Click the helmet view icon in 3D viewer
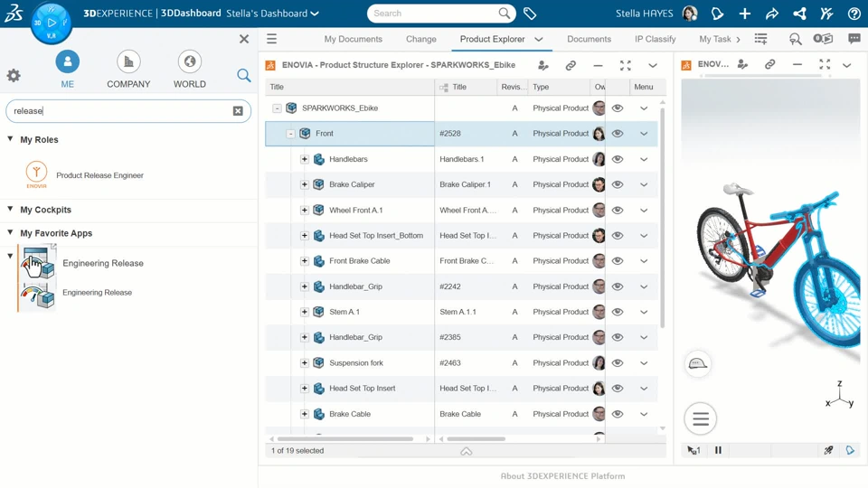Image resolution: width=868 pixels, height=488 pixels. click(697, 363)
